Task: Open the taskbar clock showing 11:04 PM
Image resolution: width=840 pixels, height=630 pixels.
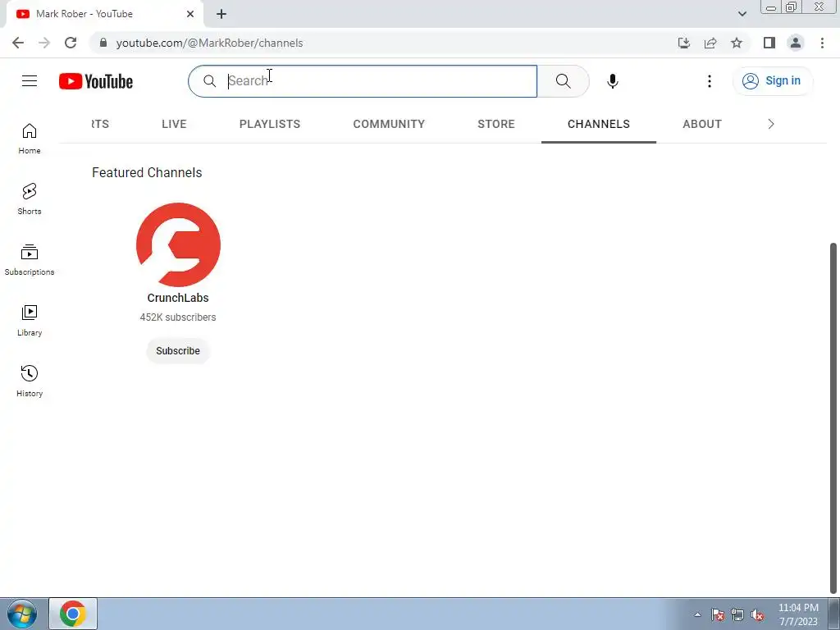Action: coord(798,614)
